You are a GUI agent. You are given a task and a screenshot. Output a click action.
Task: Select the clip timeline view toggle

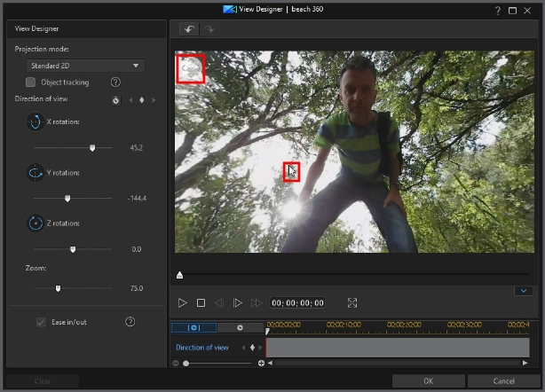pyautogui.click(x=194, y=327)
